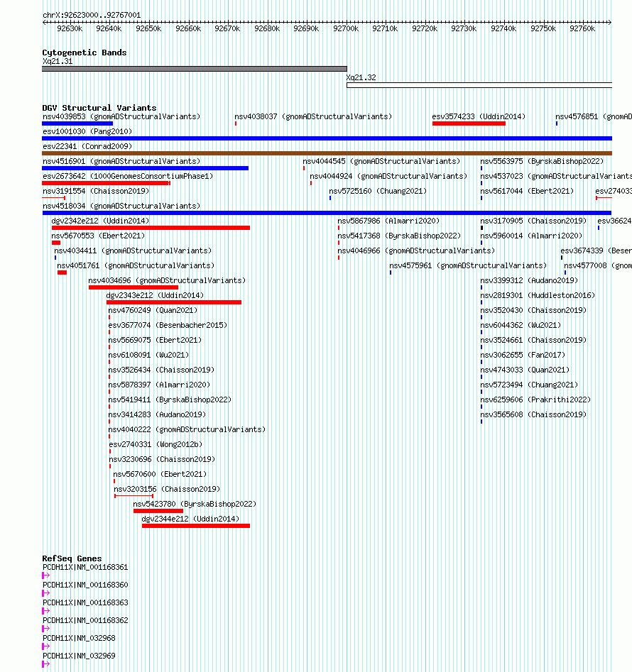Open nsv5417368 (ByrskaBishop2022) variant
Screen dimensions: 632x672
point(399,236)
